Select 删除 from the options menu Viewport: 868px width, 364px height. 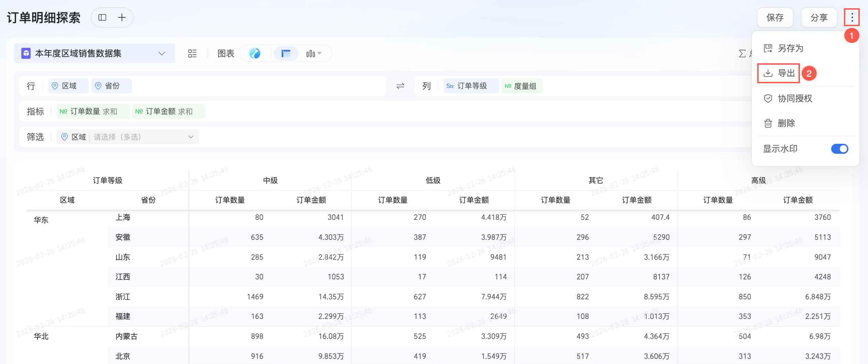(x=786, y=123)
